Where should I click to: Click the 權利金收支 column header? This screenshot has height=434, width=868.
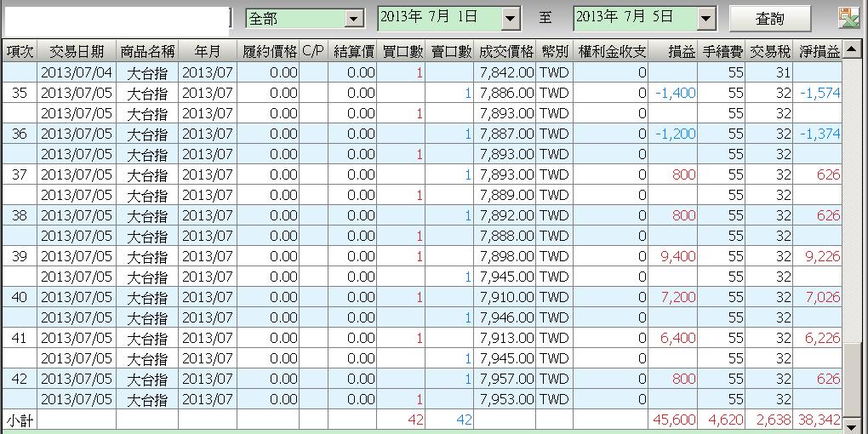tap(611, 51)
